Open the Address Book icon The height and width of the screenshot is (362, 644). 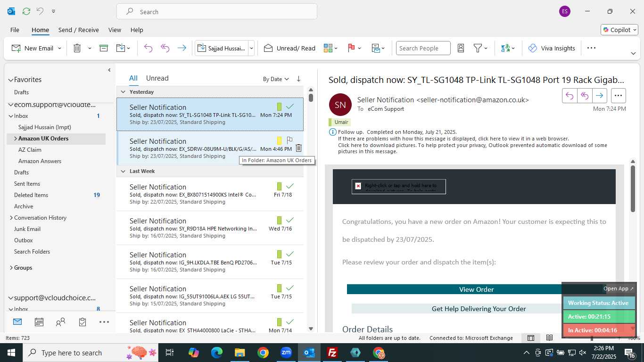pyautogui.click(x=461, y=48)
